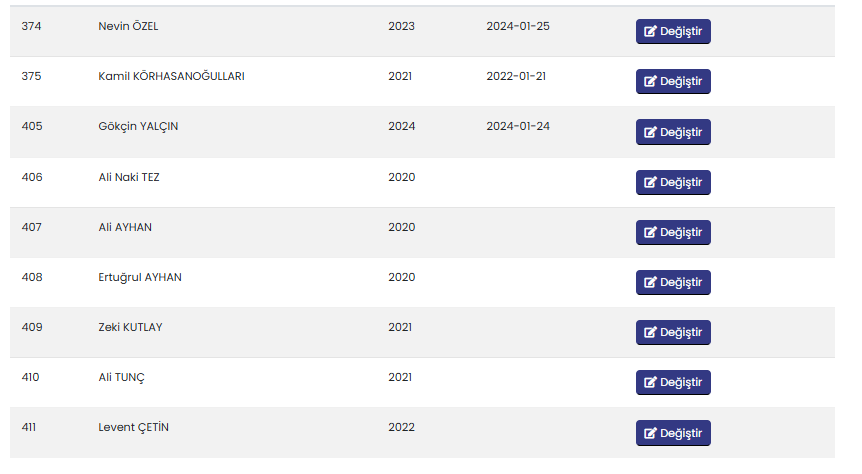The height and width of the screenshot is (474, 862).
Task: Click Değiştir button in row 409
Action: [673, 332]
